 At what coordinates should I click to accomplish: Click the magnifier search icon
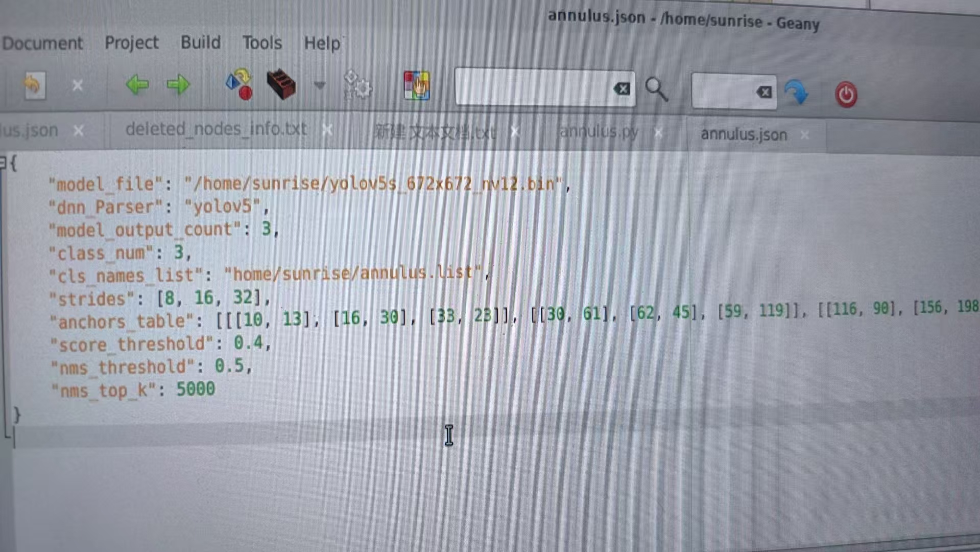(656, 90)
